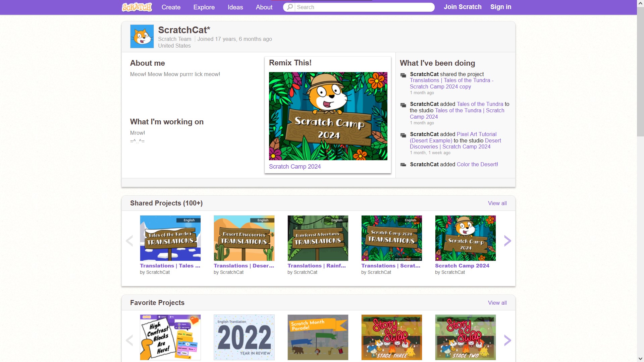Click the right arrow in Shared Projects carousel
The image size is (644, 362).
[507, 241]
